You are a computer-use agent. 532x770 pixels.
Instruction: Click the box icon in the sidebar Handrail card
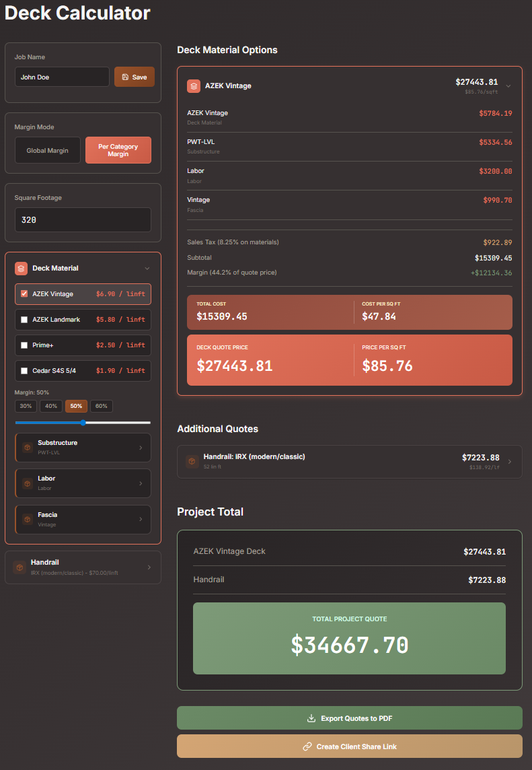click(x=20, y=567)
